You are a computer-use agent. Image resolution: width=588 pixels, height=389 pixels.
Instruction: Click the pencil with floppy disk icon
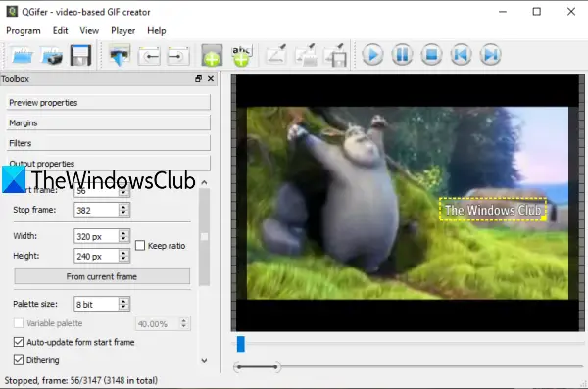click(335, 55)
